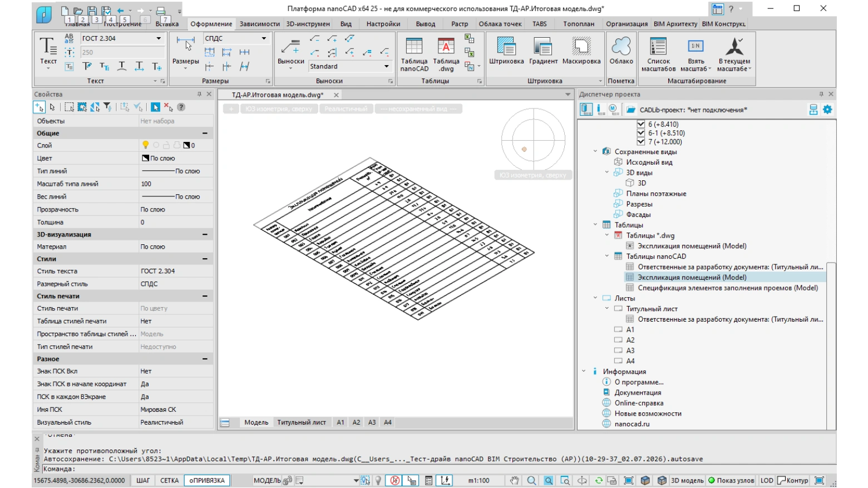Click the Выноски leader tool

(x=290, y=52)
